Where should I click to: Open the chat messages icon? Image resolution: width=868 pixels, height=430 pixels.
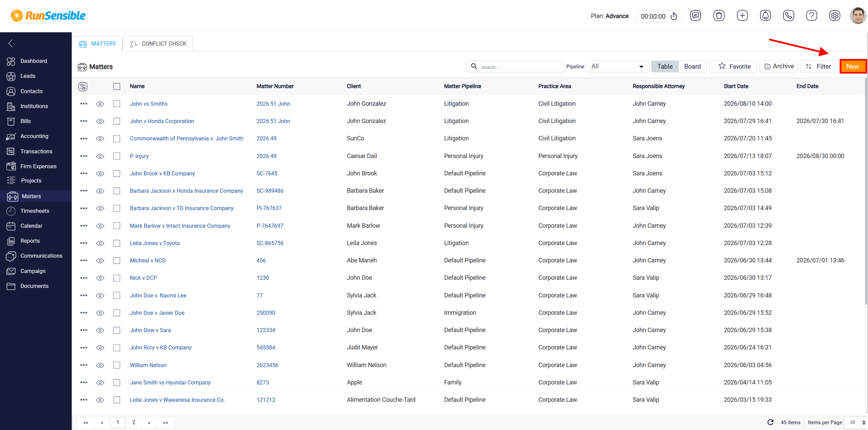(695, 16)
